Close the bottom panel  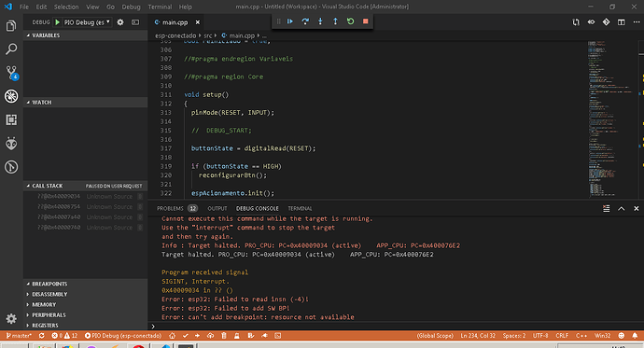click(637, 208)
